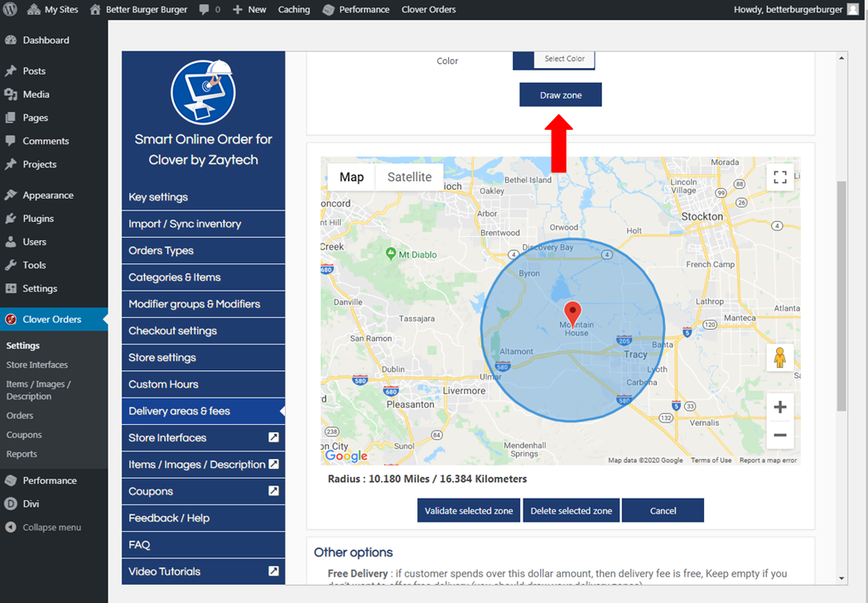This screenshot has width=868, height=603.
Task: Open the FAQ tab
Action: (203, 544)
